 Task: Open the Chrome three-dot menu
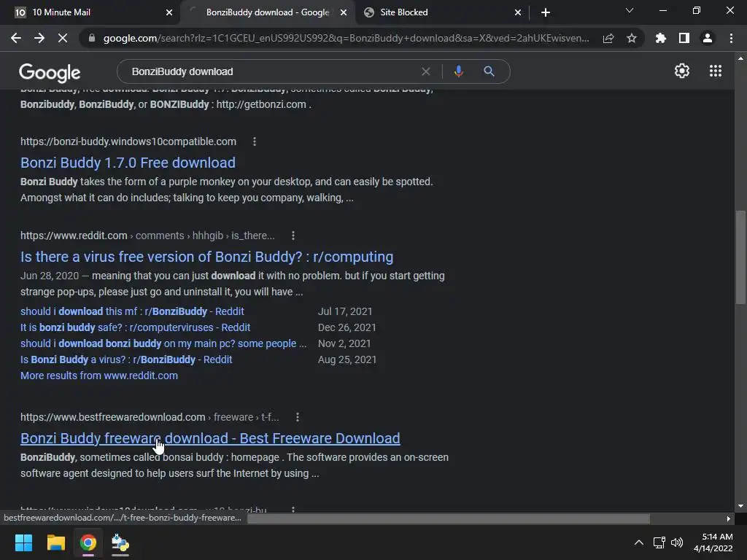731,38
